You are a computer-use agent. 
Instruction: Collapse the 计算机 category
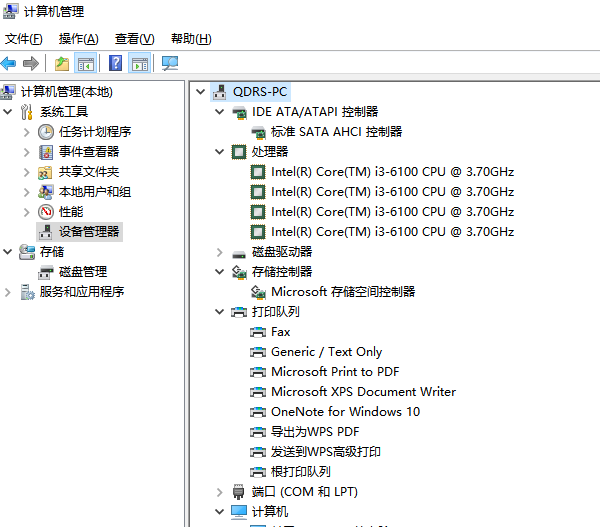coord(219,511)
